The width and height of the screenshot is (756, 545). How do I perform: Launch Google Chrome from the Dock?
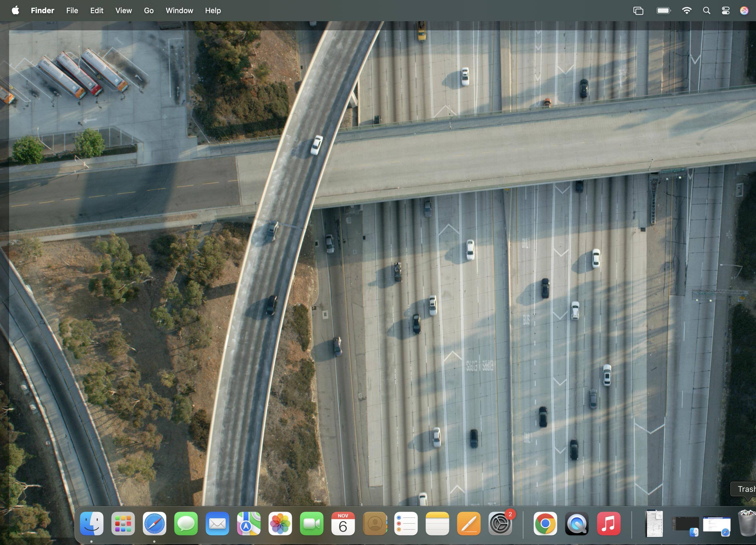point(545,524)
